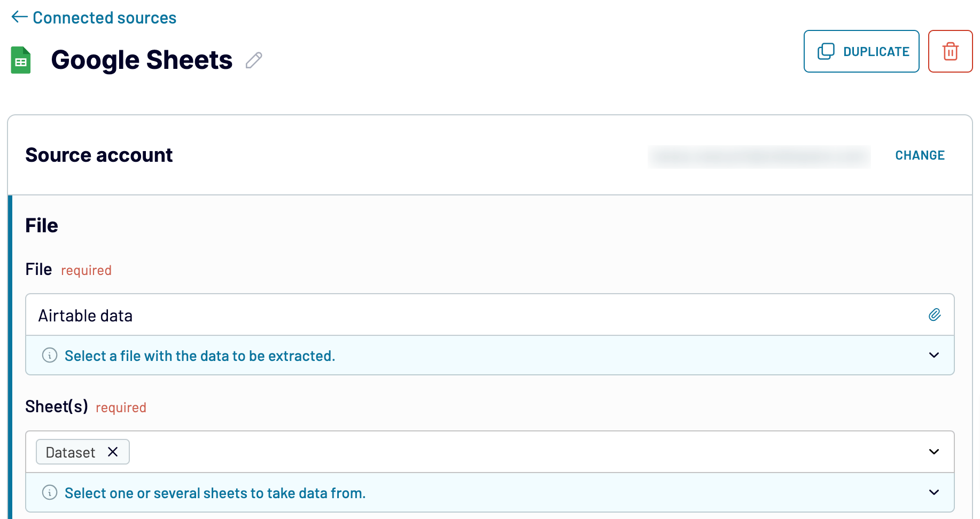The width and height of the screenshot is (980, 519).
Task: Click the Airtable data file field
Action: pyautogui.click(x=489, y=315)
